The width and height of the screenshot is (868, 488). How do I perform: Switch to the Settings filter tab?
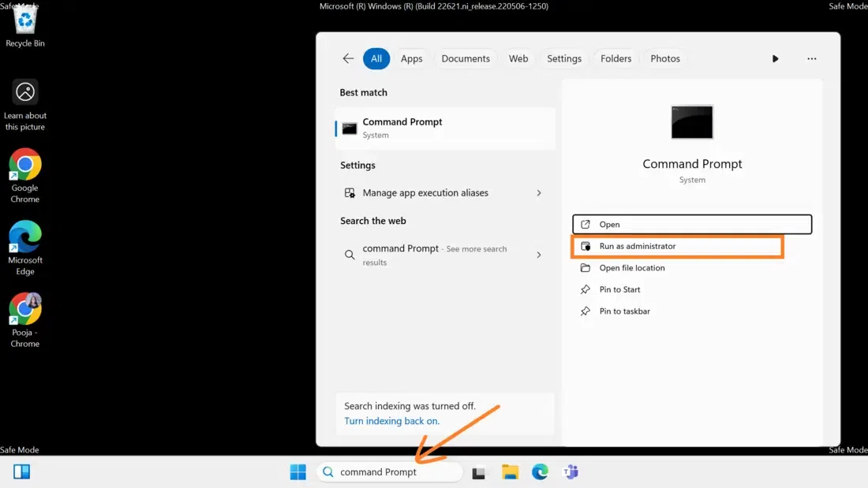(x=564, y=58)
